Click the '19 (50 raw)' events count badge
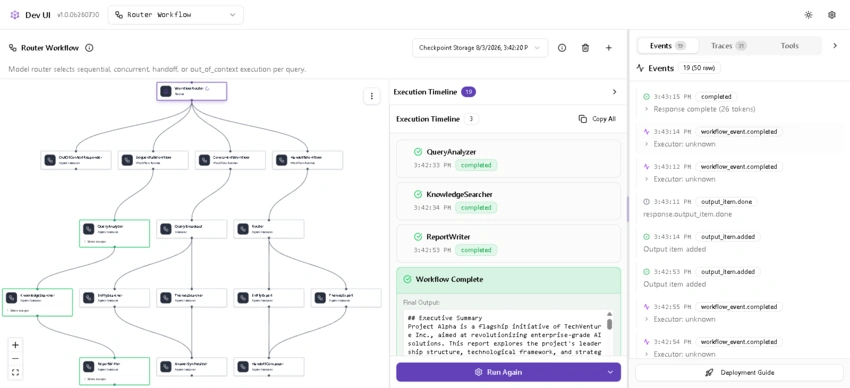 [x=699, y=68]
